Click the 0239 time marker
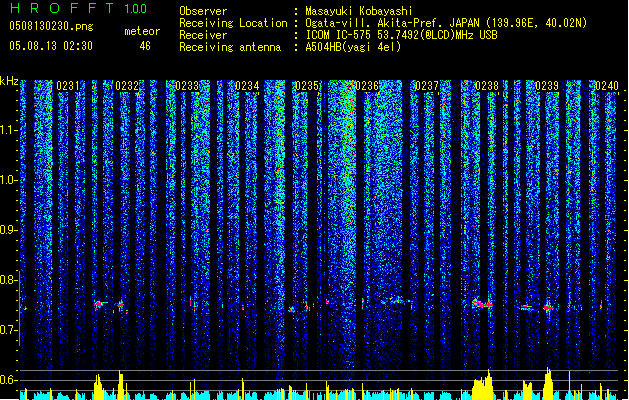The height and width of the screenshot is (400, 629). point(547,86)
